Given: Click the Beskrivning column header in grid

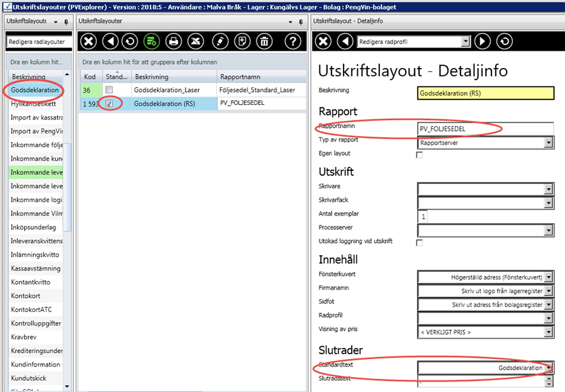Looking at the screenshot, I should tap(173, 76).
